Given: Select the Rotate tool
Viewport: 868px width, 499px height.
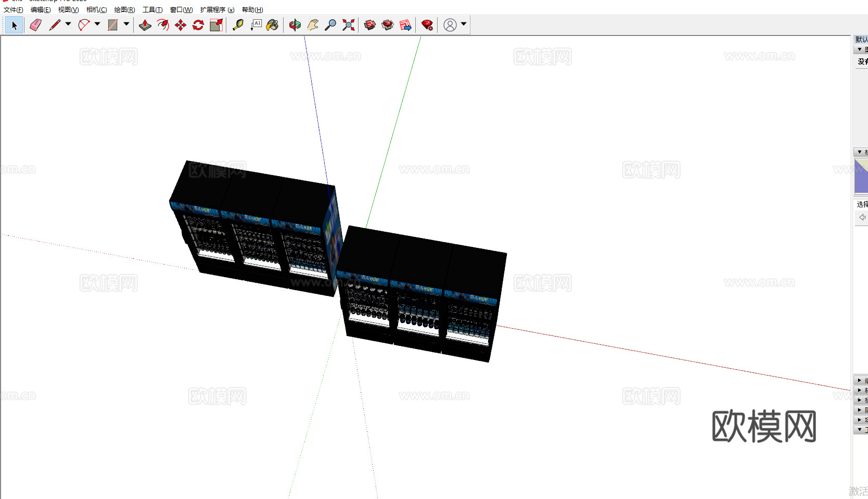Looking at the screenshot, I should coord(198,25).
